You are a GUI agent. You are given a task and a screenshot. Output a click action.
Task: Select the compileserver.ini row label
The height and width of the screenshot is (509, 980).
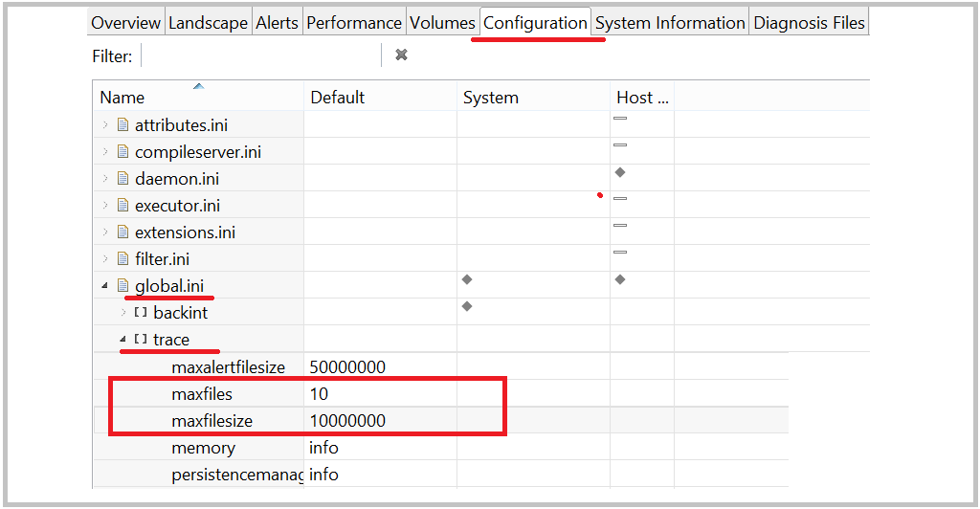(198, 152)
